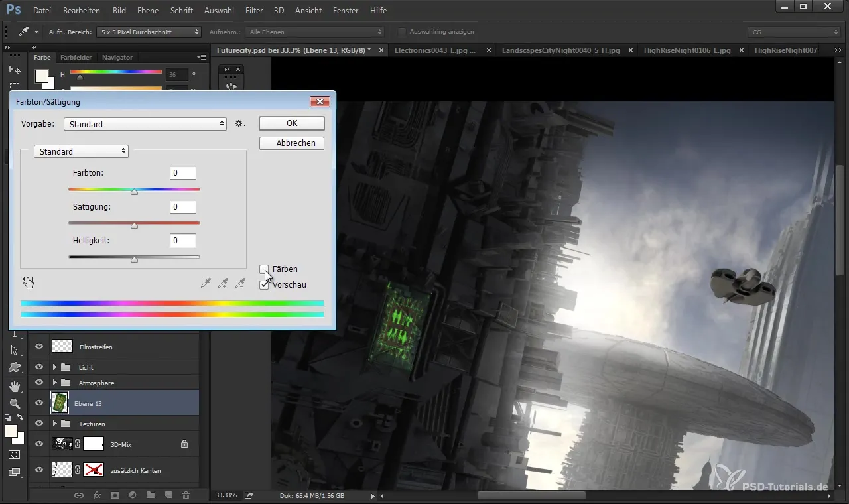The width and height of the screenshot is (849, 504).
Task: Select the Hand tool
Action: (x=14, y=386)
